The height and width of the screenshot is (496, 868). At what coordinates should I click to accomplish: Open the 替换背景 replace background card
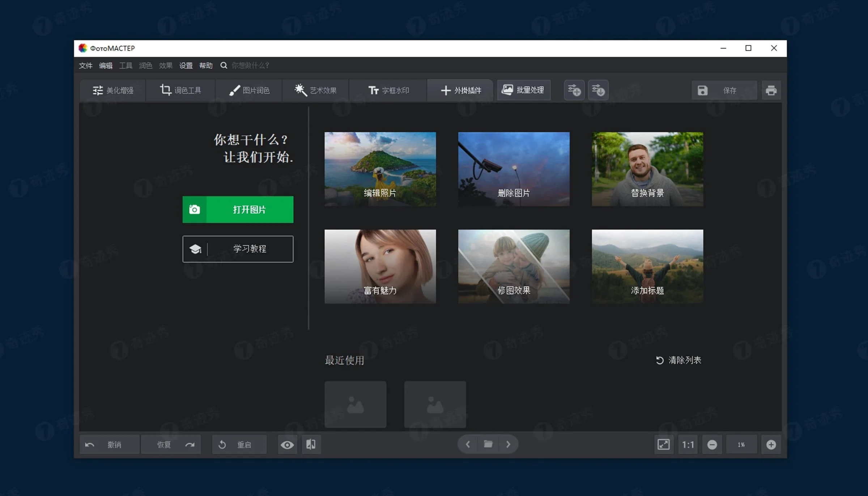pos(647,169)
